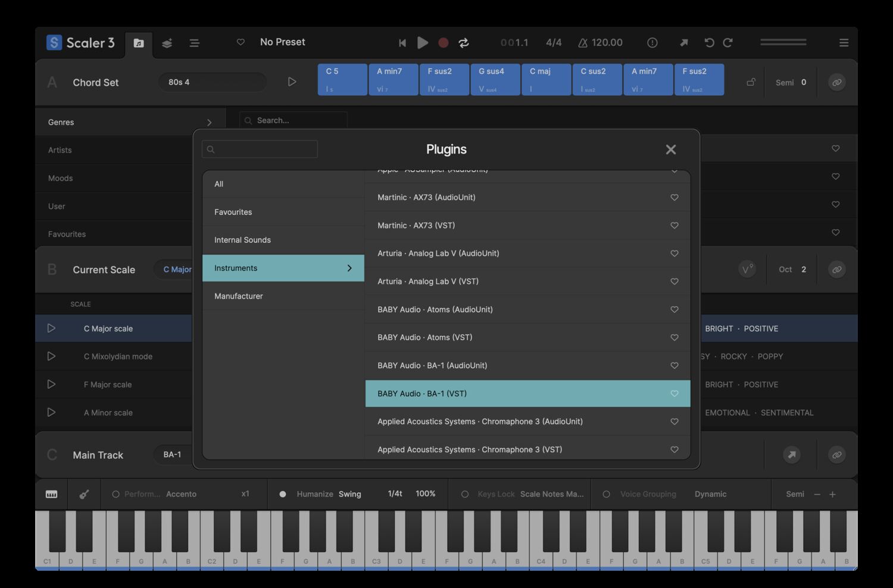Expand the Genres category
The image size is (893, 588).
(209, 122)
